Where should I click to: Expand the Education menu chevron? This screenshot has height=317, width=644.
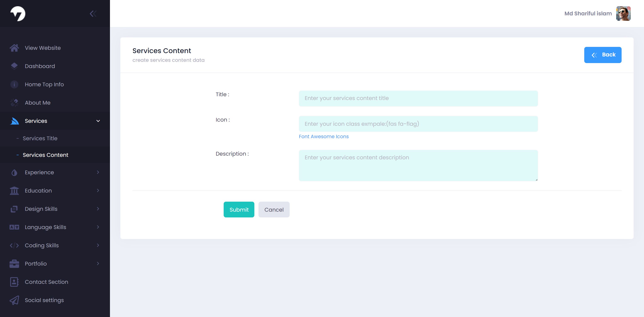coord(98,190)
